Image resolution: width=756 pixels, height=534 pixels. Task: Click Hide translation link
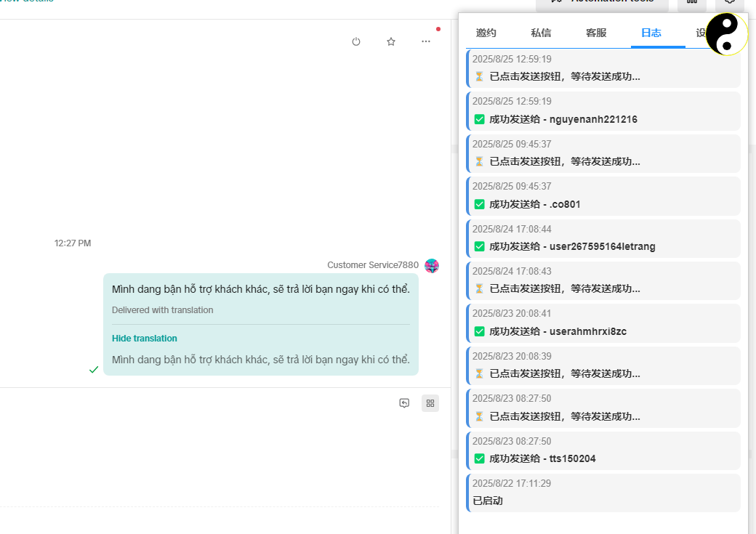point(145,339)
